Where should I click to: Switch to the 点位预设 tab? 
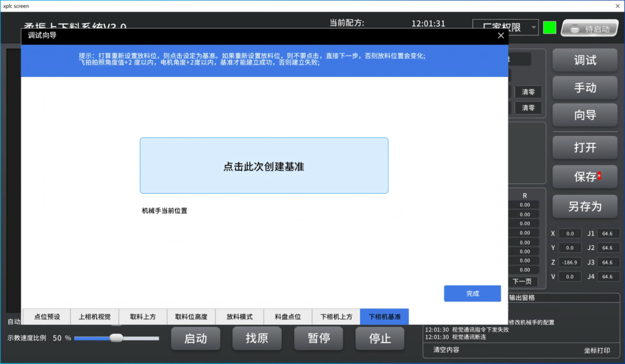47,317
